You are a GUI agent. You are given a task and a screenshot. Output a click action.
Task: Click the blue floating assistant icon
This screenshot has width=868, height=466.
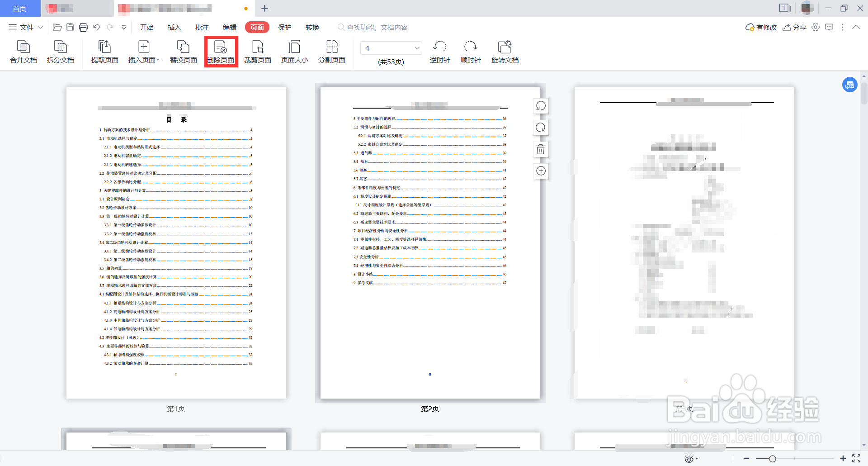tap(850, 85)
